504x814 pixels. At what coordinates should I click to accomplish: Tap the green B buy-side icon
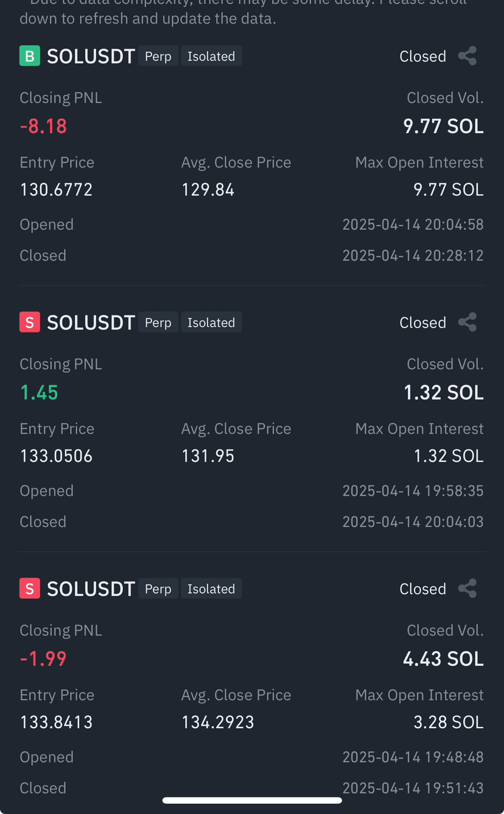click(x=30, y=56)
